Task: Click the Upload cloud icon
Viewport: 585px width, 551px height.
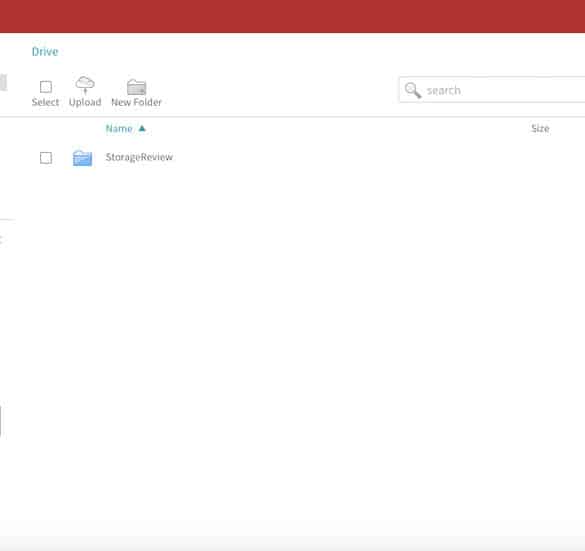Action: click(x=85, y=85)
